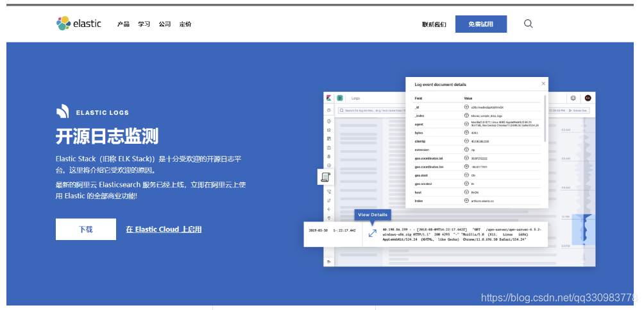Click the raw log message text

click(462, 234)
